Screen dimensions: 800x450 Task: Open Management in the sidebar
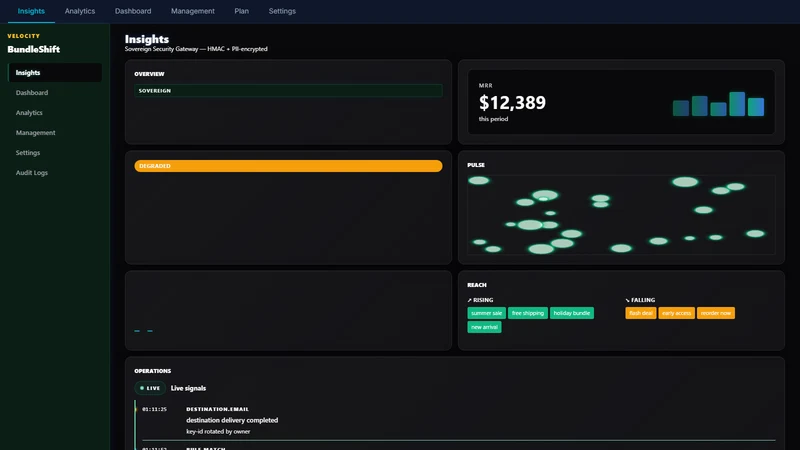point(55,133)
